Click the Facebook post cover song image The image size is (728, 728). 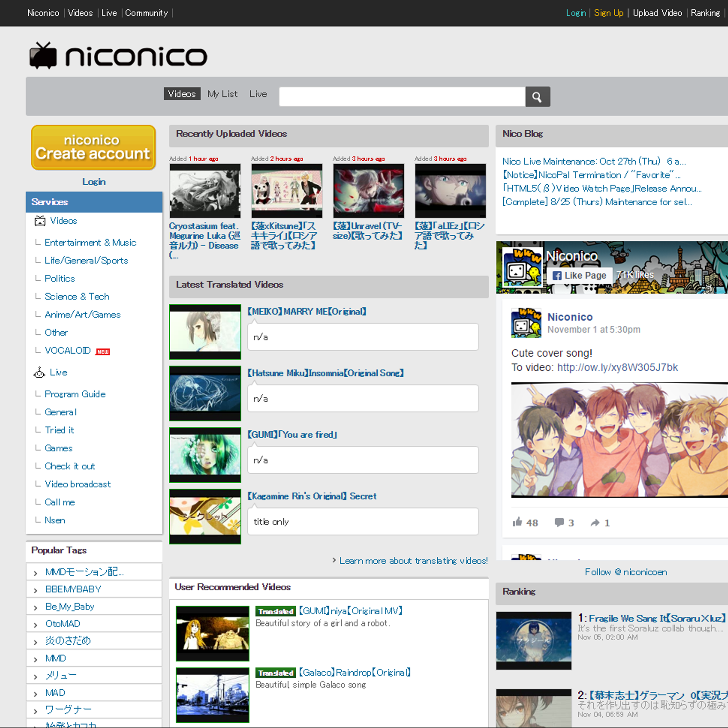tap(619, 440)
